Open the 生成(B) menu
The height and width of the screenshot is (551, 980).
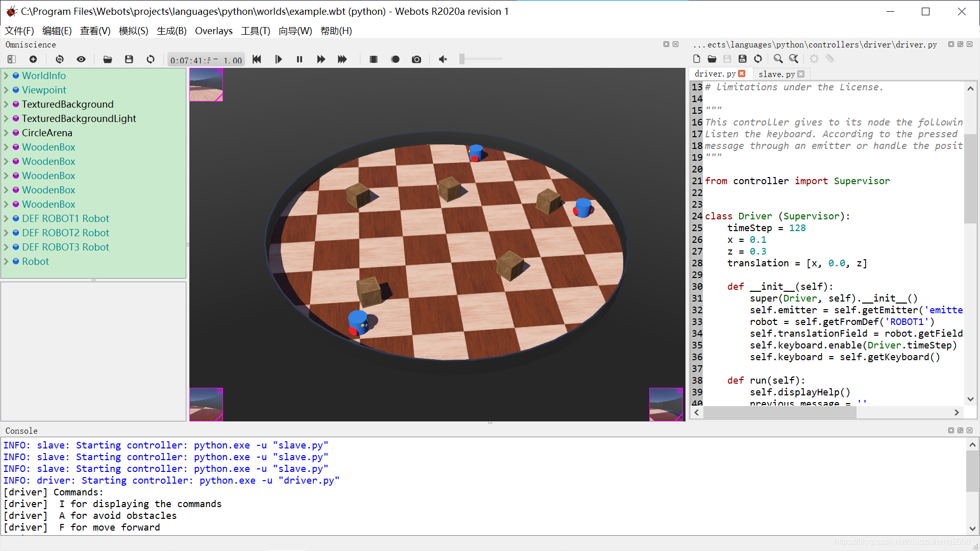pyautogui.click(x=171, y=31)
